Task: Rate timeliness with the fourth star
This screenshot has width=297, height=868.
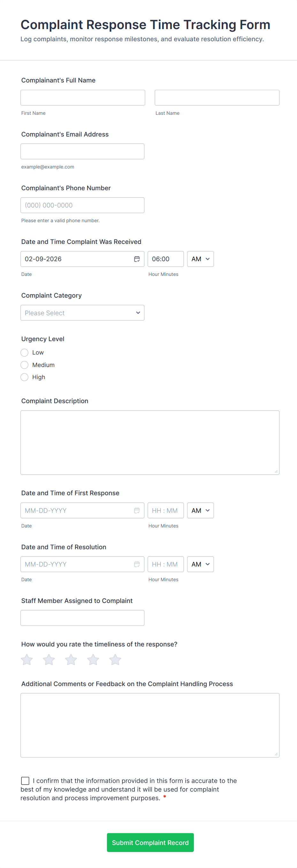Action: 93,660
